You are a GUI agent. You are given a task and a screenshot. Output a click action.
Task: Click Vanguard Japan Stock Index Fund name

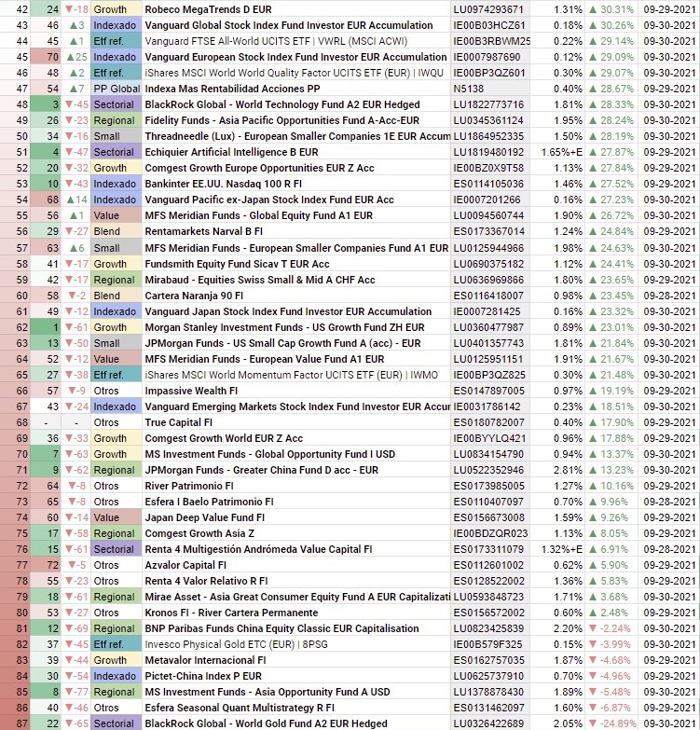[288, 311]
